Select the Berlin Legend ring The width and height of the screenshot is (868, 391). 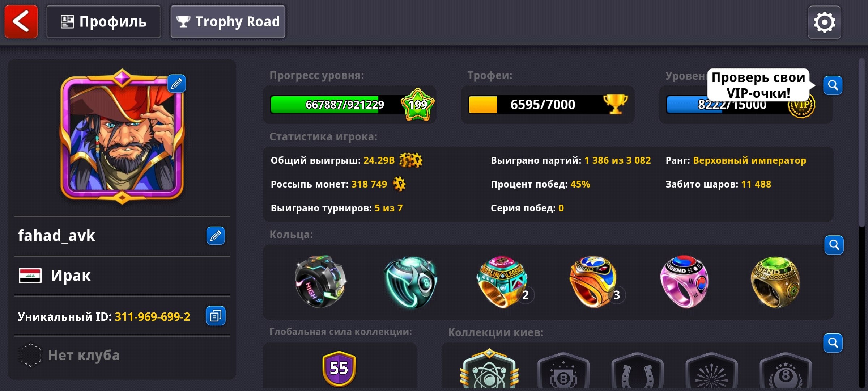502,282
